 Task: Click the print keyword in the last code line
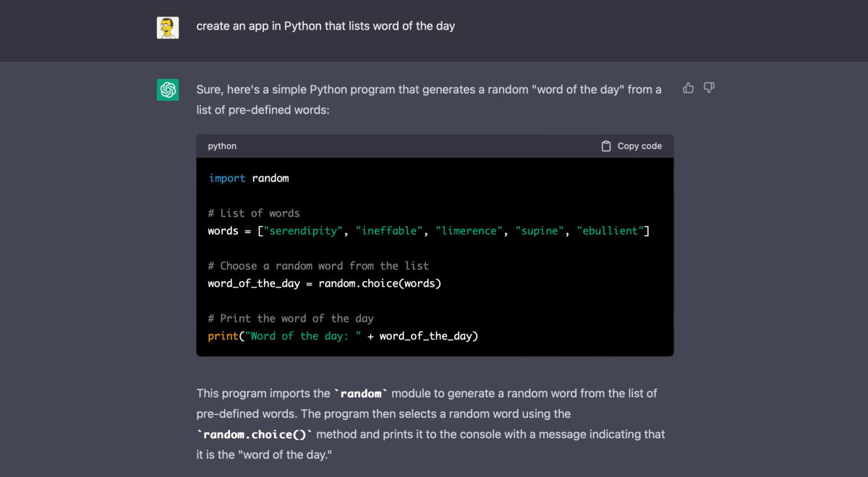(x=223, y=336)
